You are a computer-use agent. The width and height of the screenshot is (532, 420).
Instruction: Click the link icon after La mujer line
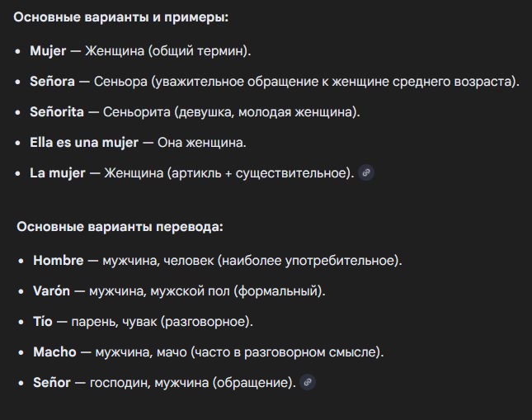[366, 172]
